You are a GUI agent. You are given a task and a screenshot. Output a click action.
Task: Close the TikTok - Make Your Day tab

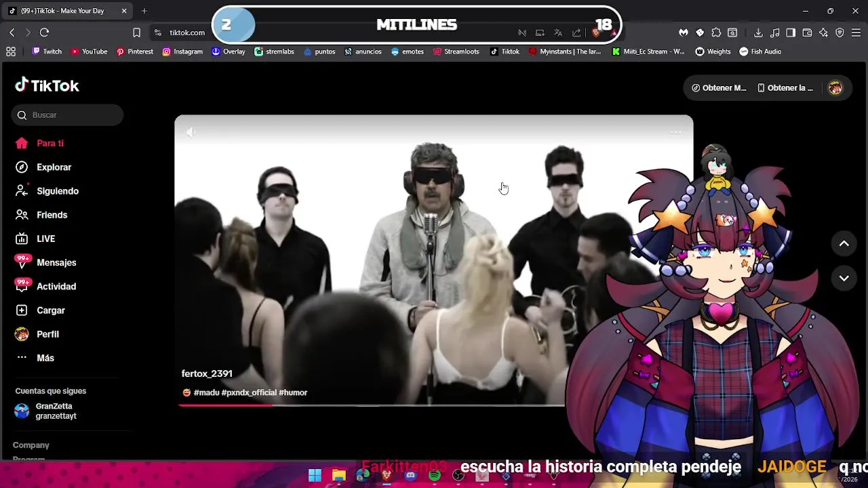(x=124, y=11)
